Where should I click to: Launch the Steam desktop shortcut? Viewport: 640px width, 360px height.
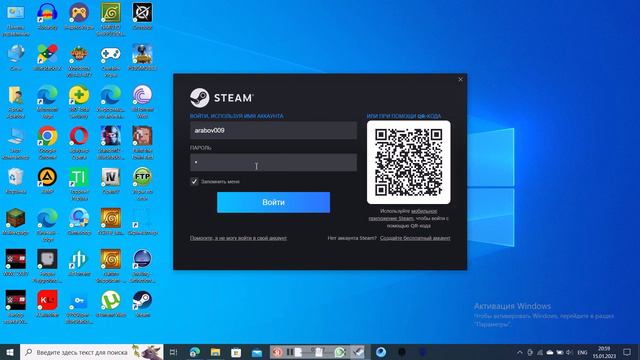[142, 300]
